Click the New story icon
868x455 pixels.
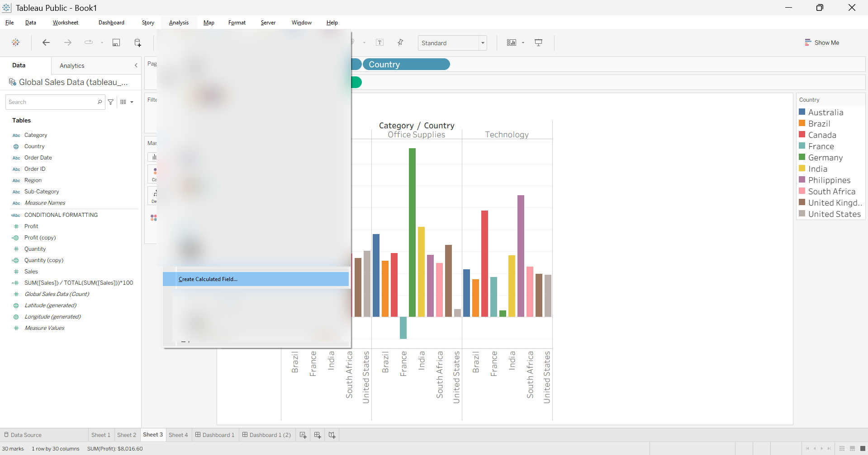[x=332, y=435]
